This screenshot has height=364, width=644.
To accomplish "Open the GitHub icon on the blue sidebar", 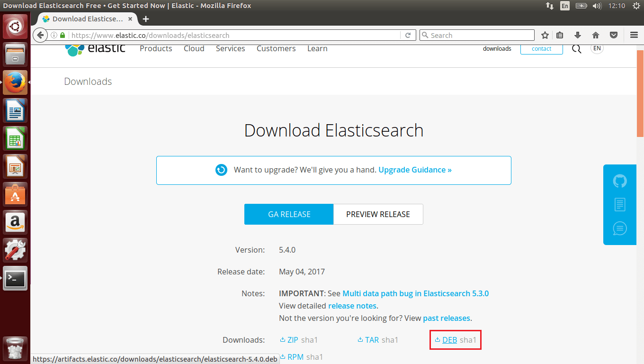I will coord(619,181).
